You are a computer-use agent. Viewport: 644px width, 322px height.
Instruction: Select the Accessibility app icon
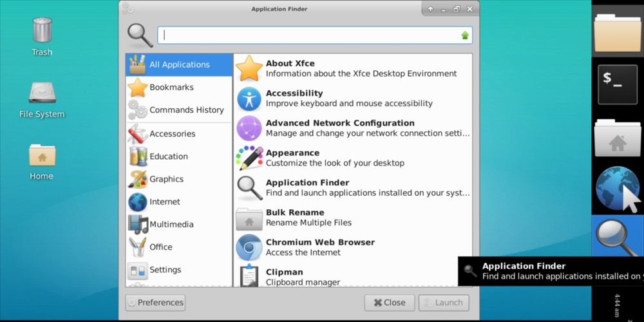[249, 99]
